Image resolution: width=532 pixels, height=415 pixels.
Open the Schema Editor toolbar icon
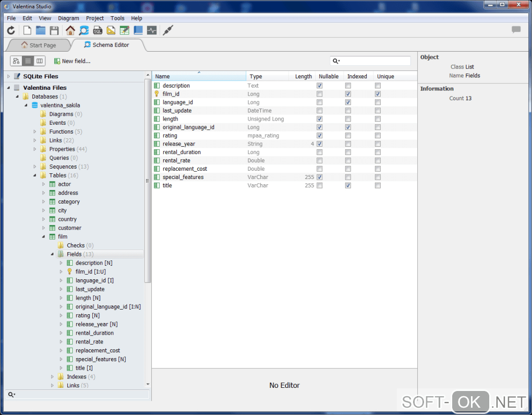84,31
